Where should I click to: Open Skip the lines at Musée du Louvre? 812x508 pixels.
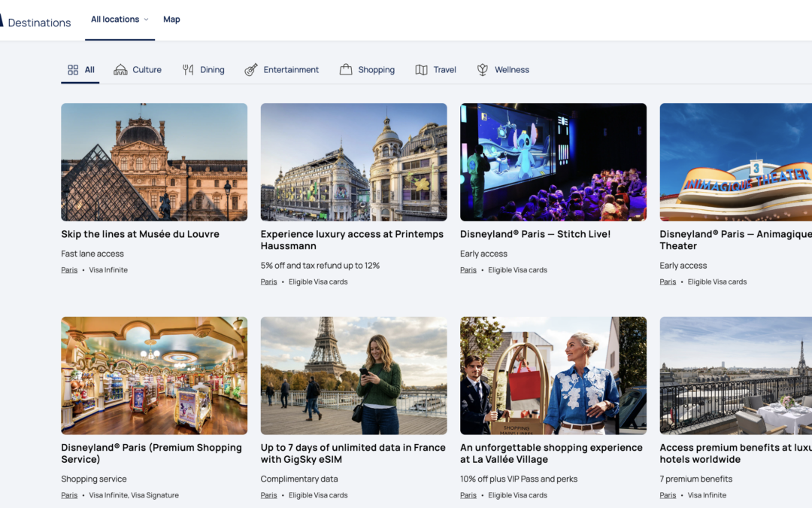141,234
